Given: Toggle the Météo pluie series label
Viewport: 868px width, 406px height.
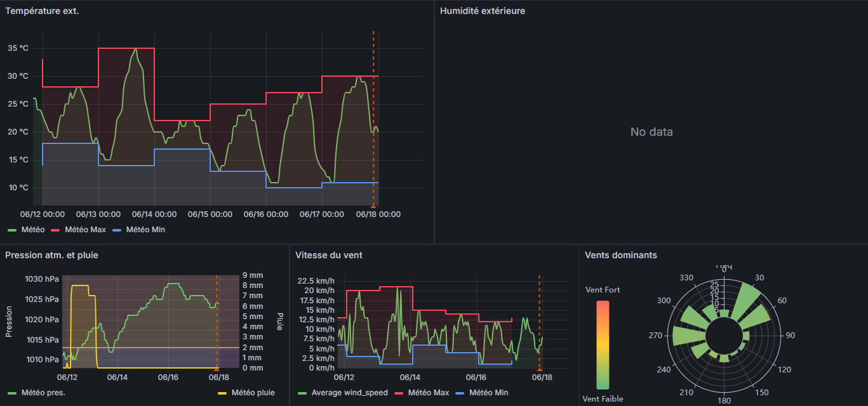Looking at the screenshot, I should point(253,393).
